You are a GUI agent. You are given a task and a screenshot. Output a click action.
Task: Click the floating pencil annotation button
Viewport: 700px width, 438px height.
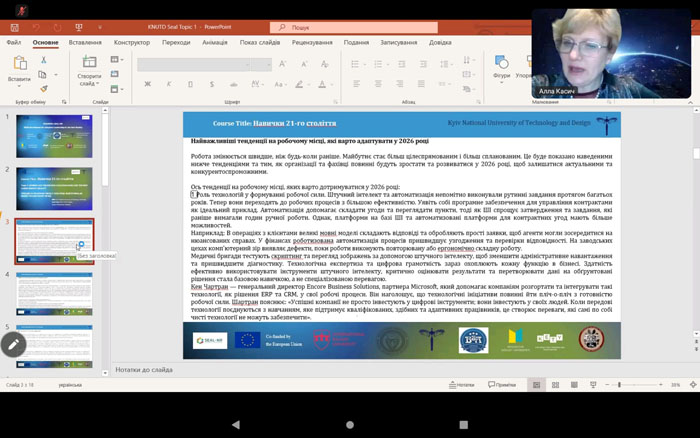pos(13,344)
